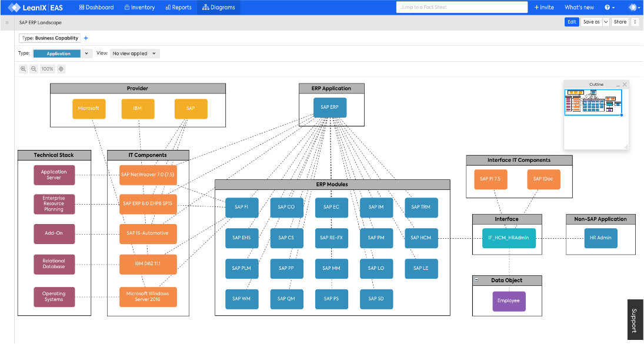Click the zoom in magnifier icon
Image resolution: width=644 pixels, height=344 pixels.
pyautogui.click(x=22, y=69)
